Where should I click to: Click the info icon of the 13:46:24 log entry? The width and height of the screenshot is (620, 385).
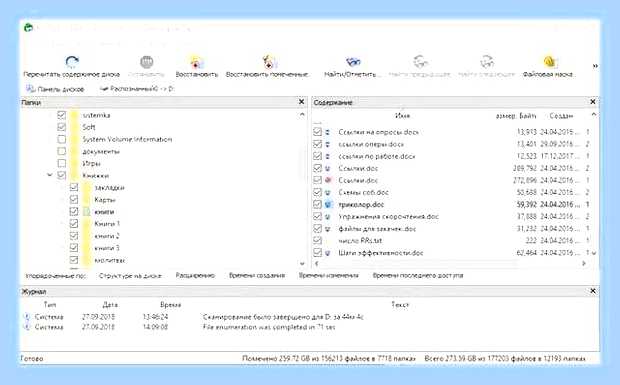(27, 317)
